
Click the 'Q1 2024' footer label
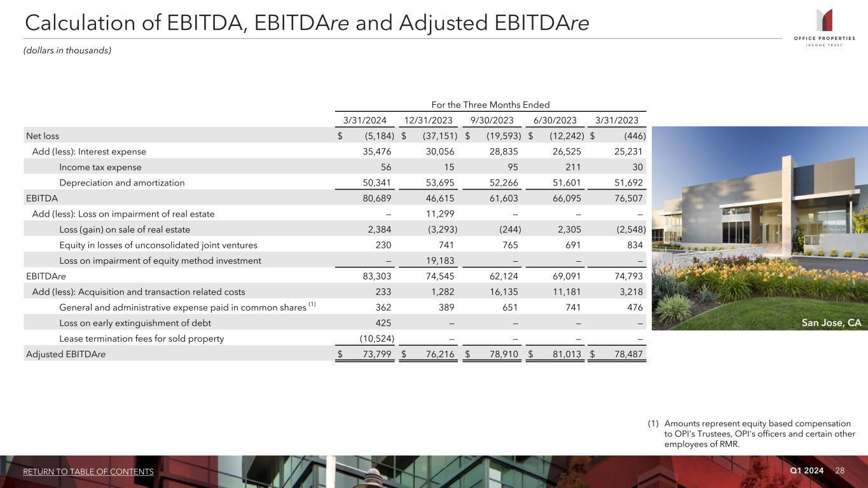[807, 470]
